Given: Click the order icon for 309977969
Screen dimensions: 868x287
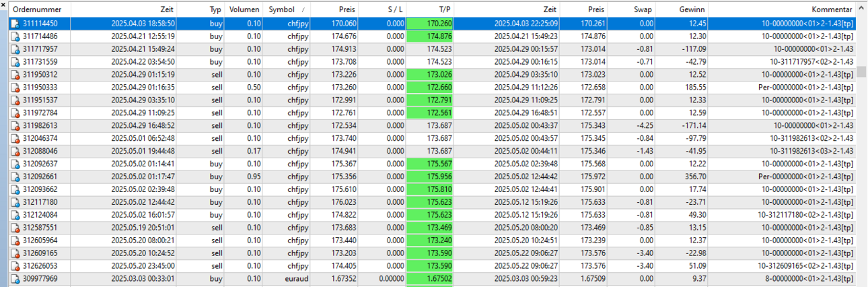Looking at the screenshot, I should 14,278.
